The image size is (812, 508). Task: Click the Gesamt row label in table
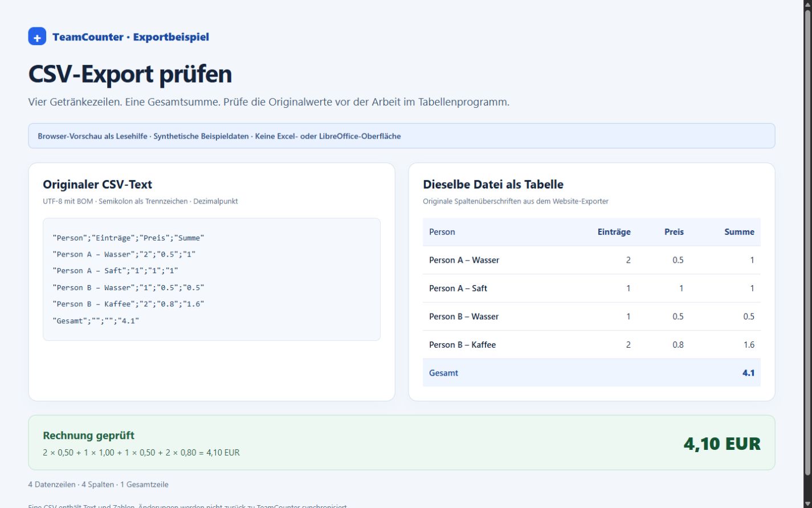point(443,373)
